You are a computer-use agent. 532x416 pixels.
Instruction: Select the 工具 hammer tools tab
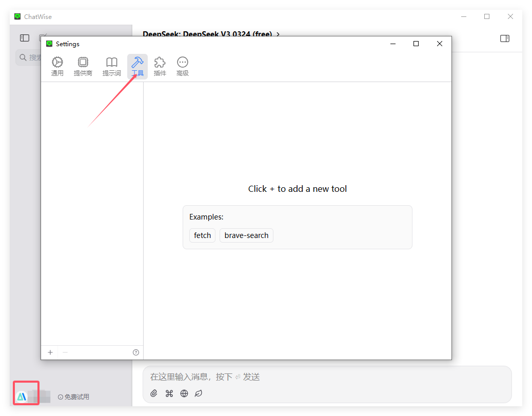[x=137, y=67]
